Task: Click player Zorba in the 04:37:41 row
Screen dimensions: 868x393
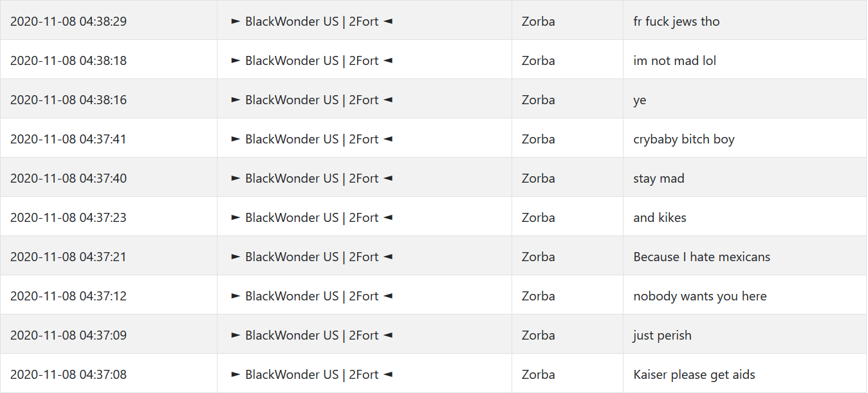Action: (539, 139)
